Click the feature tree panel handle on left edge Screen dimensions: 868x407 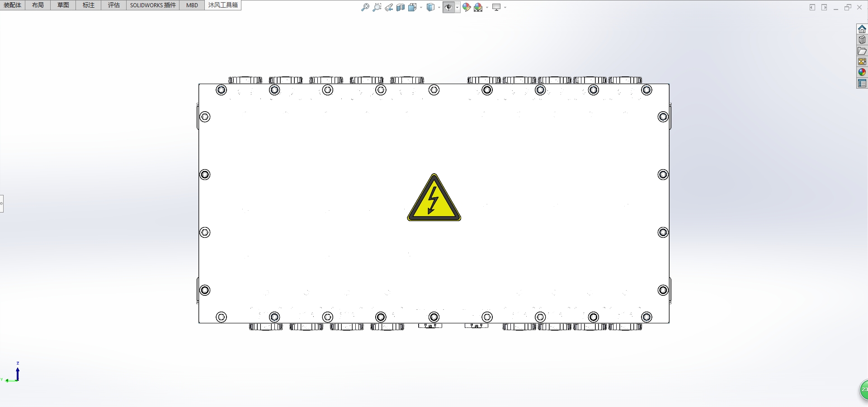point(1,203)
